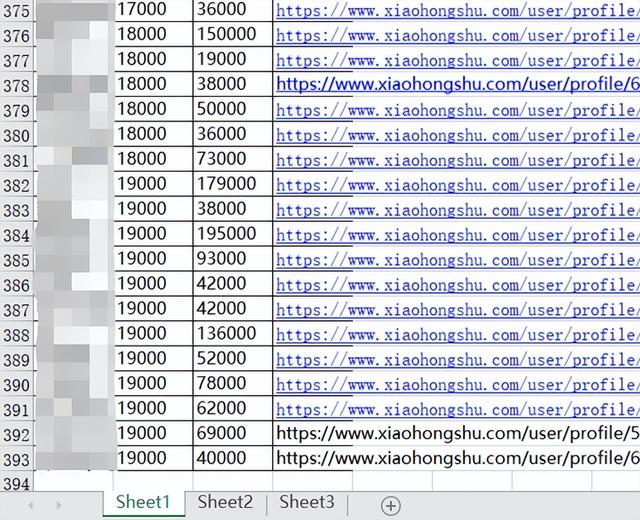Select entire row 394 via its header

17,485
